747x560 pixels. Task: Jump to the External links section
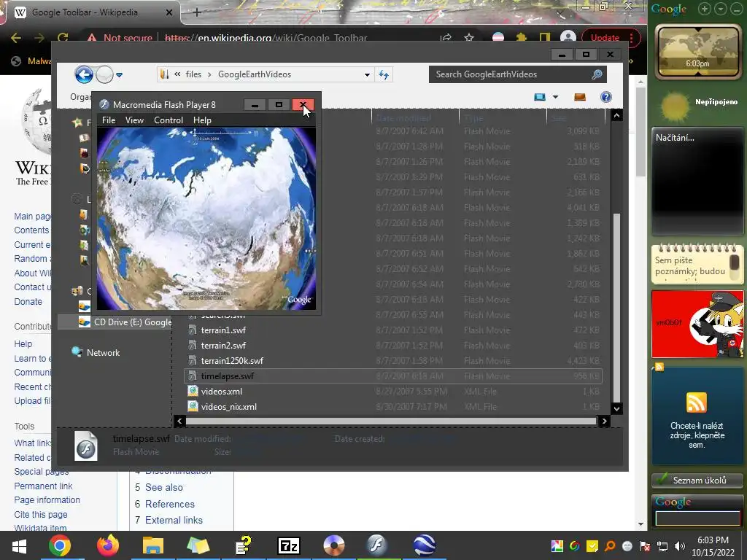pos(174,520)
